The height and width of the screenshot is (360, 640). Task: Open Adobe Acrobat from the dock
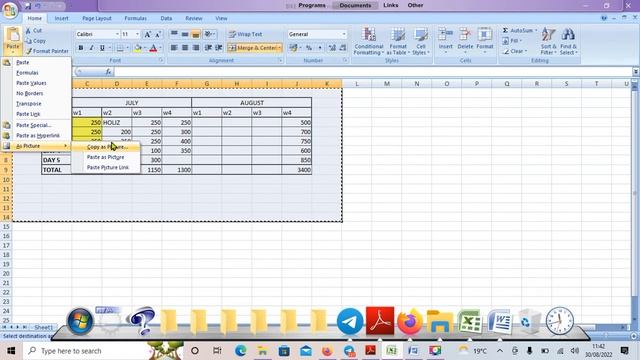[x=380, y=321]
